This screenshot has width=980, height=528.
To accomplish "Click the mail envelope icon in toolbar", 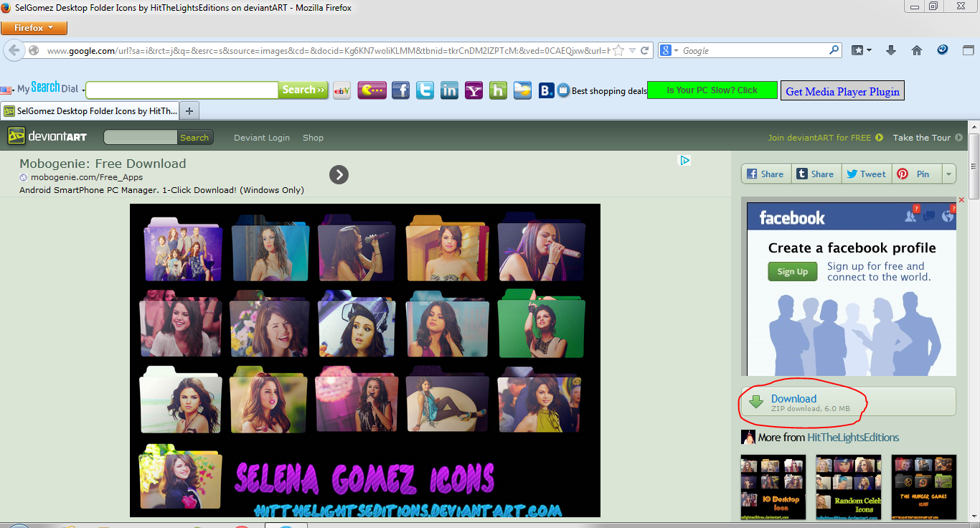I will click(x=522, y=90).
